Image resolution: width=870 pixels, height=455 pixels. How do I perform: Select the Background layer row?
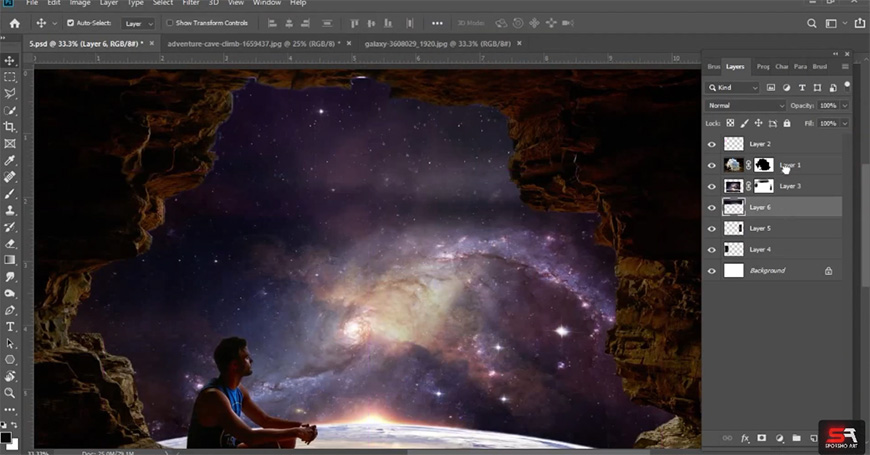(x=773, y=271)
